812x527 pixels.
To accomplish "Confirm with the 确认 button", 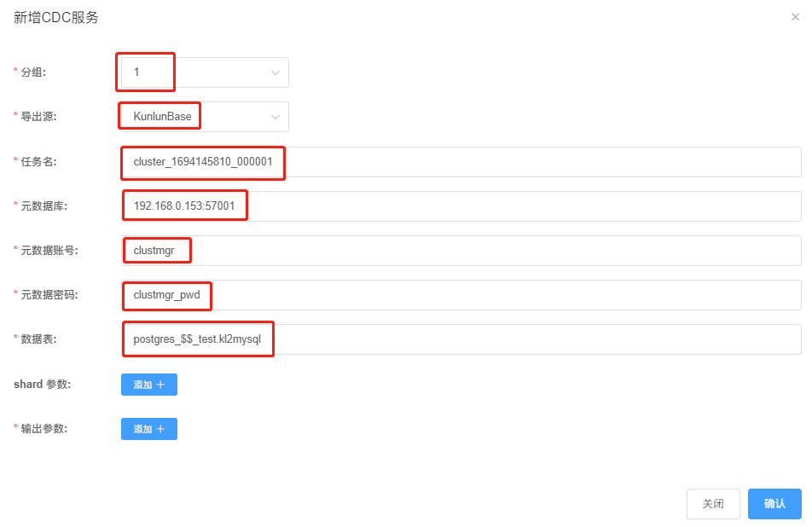I will (x=774, y=504).
